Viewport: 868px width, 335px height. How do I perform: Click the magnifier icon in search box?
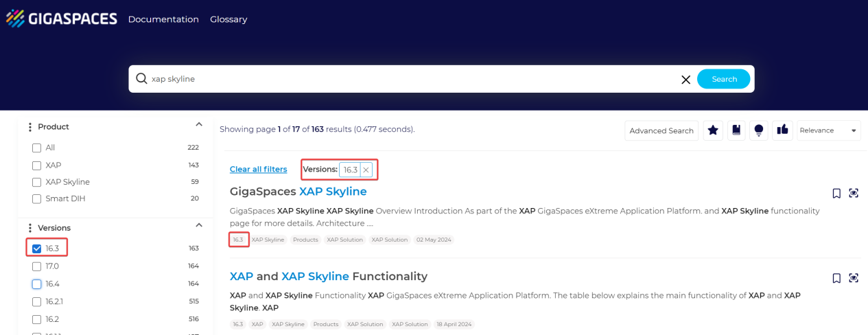(142, 79)
